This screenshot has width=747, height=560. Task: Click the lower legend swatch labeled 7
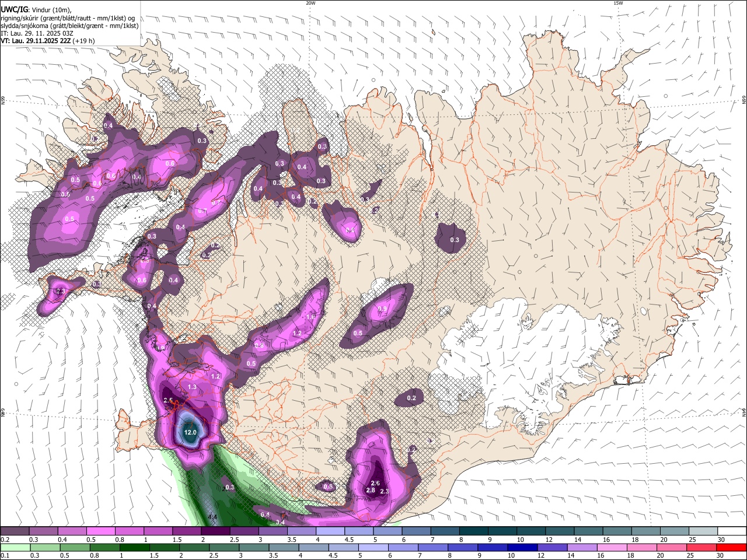[x=433, y=548]
